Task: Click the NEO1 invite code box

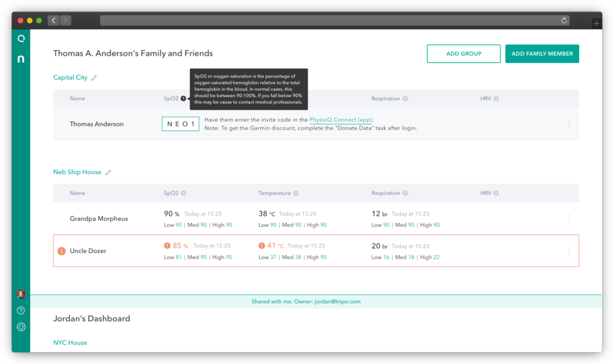Action: (180, 124)
